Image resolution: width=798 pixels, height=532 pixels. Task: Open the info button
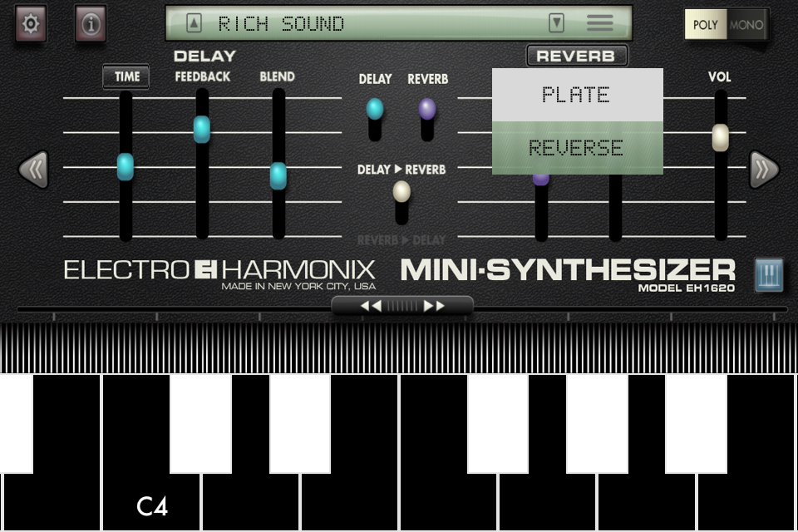point(91,23)
